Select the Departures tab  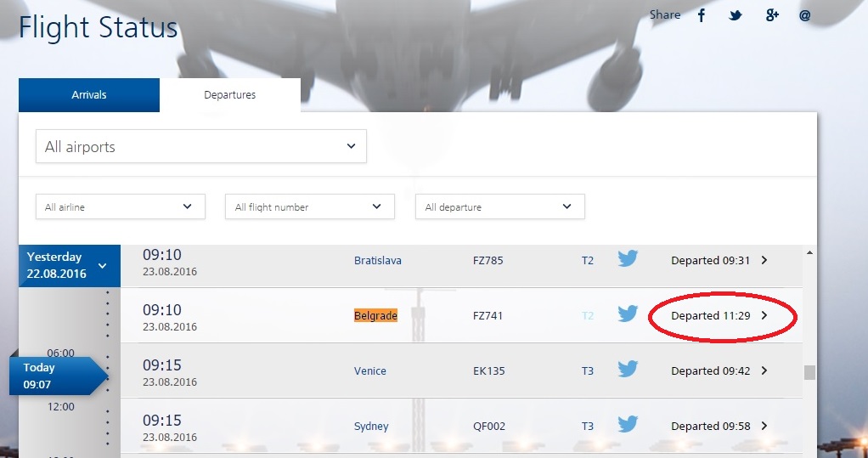[229, 95]
